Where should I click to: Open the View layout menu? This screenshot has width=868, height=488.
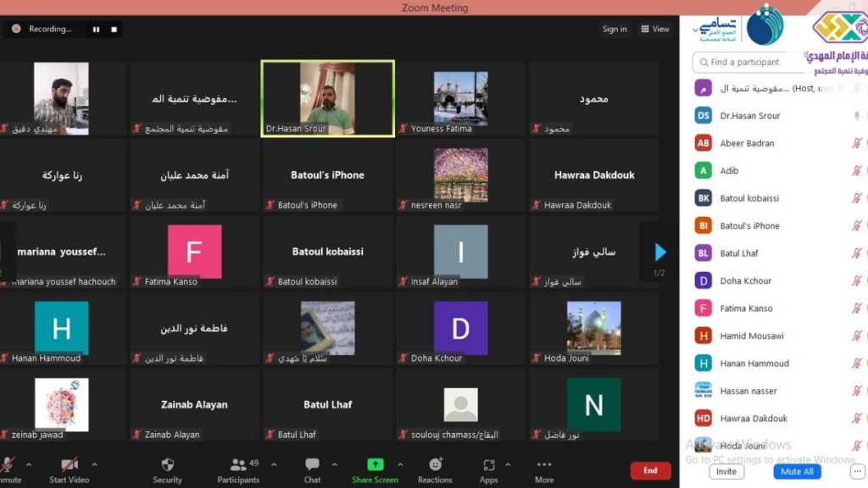coord(656,29)
